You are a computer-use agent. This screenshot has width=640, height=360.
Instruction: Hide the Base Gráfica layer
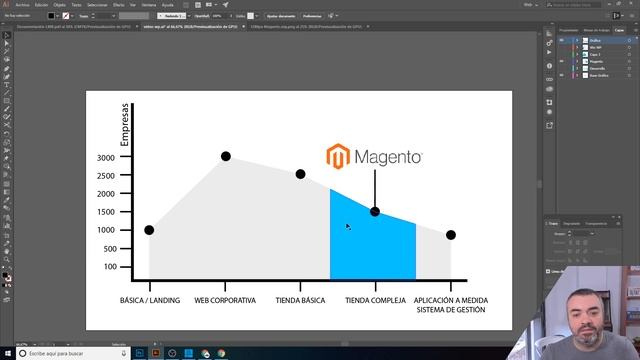coord(562,75)
